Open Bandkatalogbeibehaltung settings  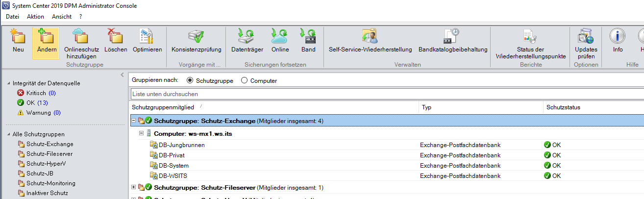(x=453, y=41)
